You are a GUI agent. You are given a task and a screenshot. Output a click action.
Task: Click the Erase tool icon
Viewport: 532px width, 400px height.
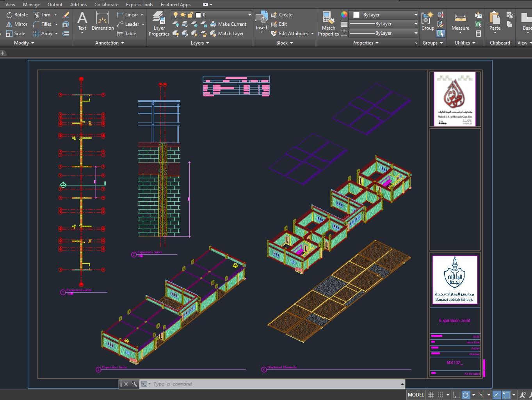[x=66, y=15]
